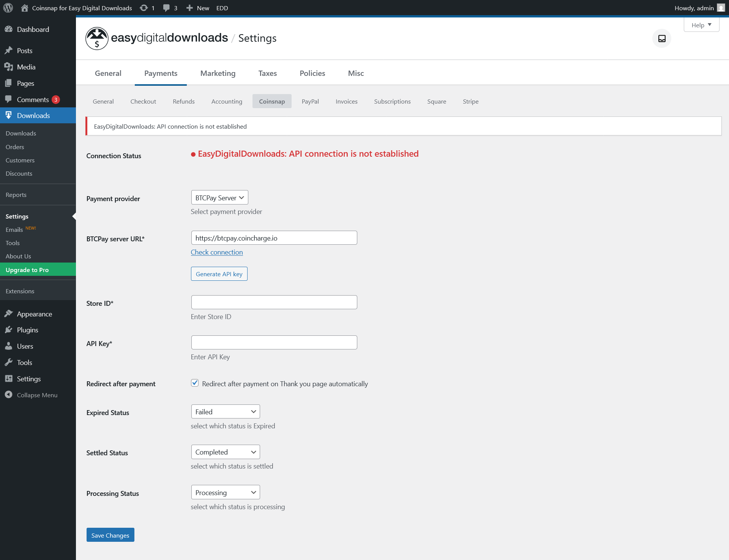
Task: Open the Stripe sub-tab
Action: click(x=470, y=101)
